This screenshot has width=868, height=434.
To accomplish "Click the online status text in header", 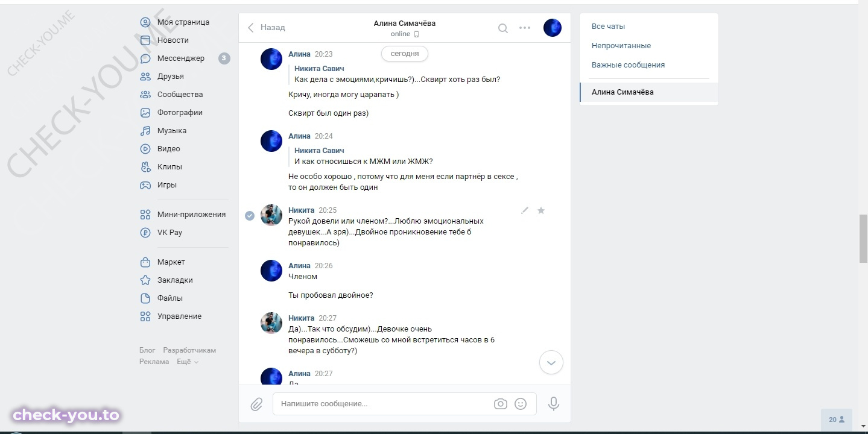I will tap(401, 34).
